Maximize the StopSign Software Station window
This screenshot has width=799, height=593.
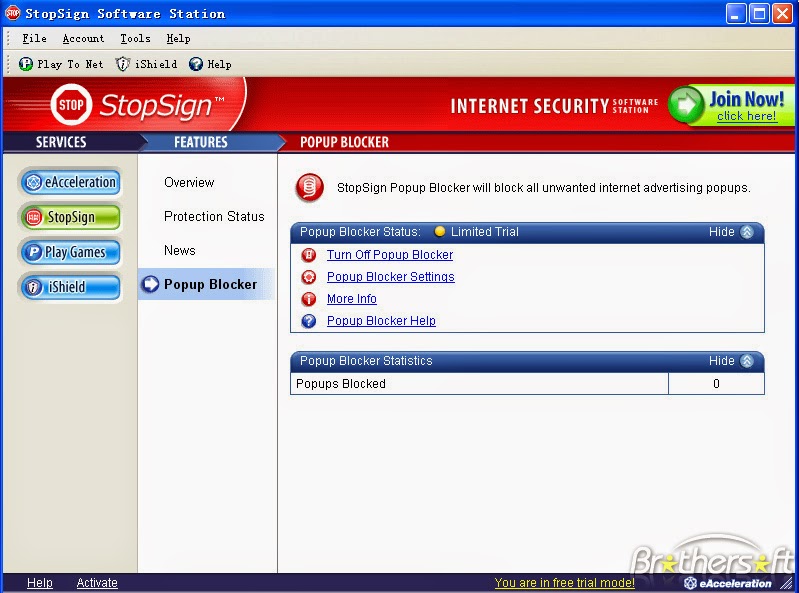pyautogui.click(x=759, y=14)
